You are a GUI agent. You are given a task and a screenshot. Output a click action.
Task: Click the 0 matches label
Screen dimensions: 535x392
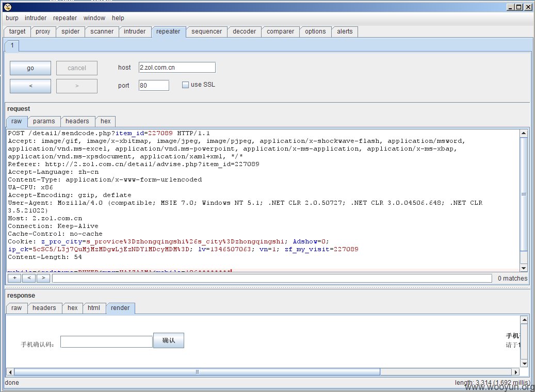click(x=512, y=279)
